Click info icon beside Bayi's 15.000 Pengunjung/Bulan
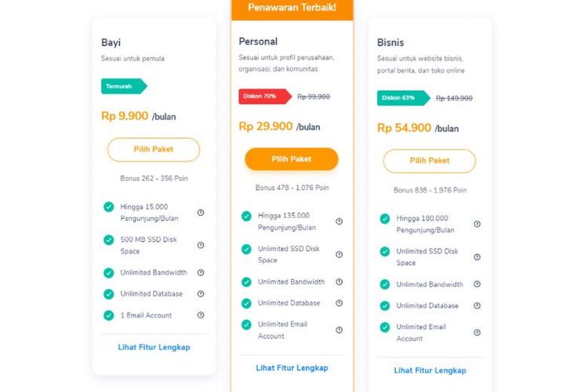Screen dimensions: 588x392 pos(201,212)
